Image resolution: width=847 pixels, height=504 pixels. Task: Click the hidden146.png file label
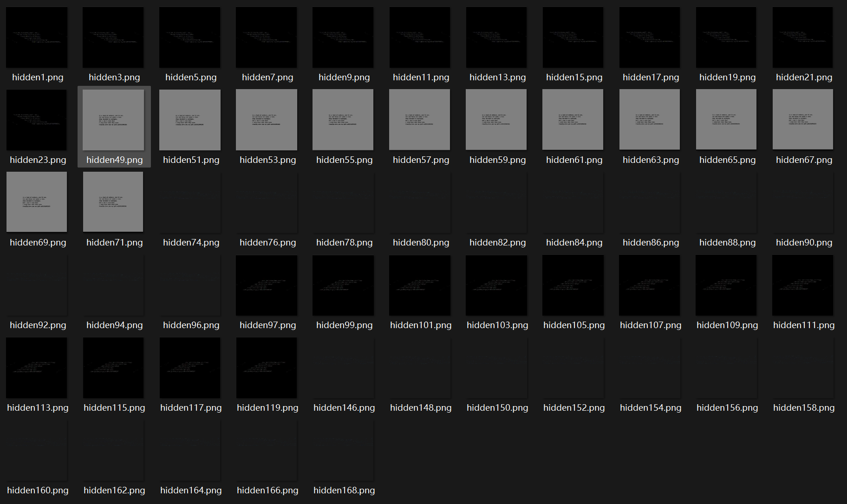pyautogui.click(x=344, y=408)
